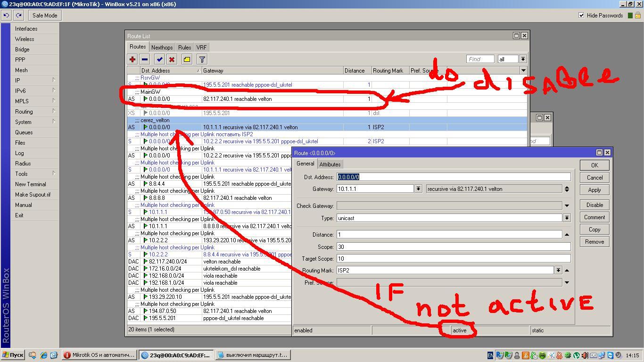Open the column chooser dropdown in Route List header

(x=523, y=70)
